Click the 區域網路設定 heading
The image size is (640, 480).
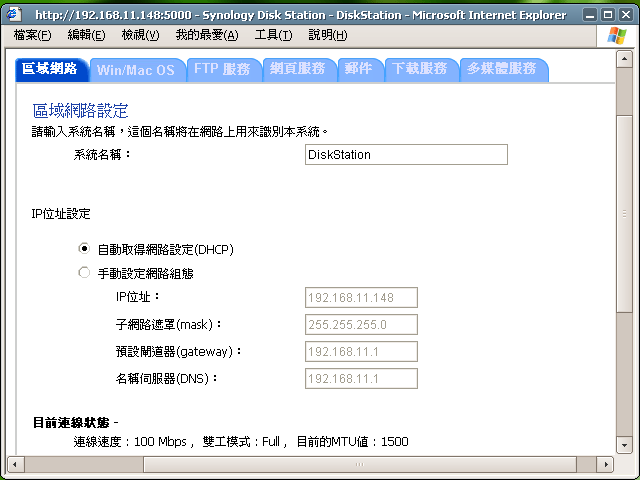80,111
